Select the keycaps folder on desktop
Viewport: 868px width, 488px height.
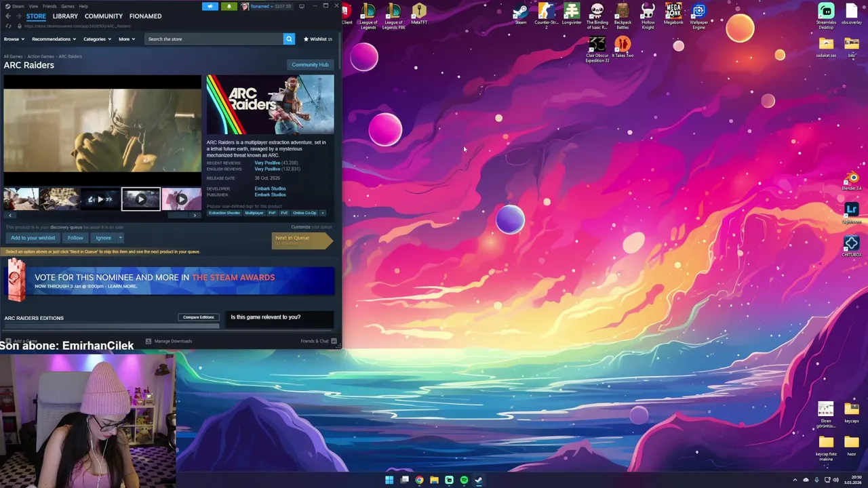(x=852, y=413)
